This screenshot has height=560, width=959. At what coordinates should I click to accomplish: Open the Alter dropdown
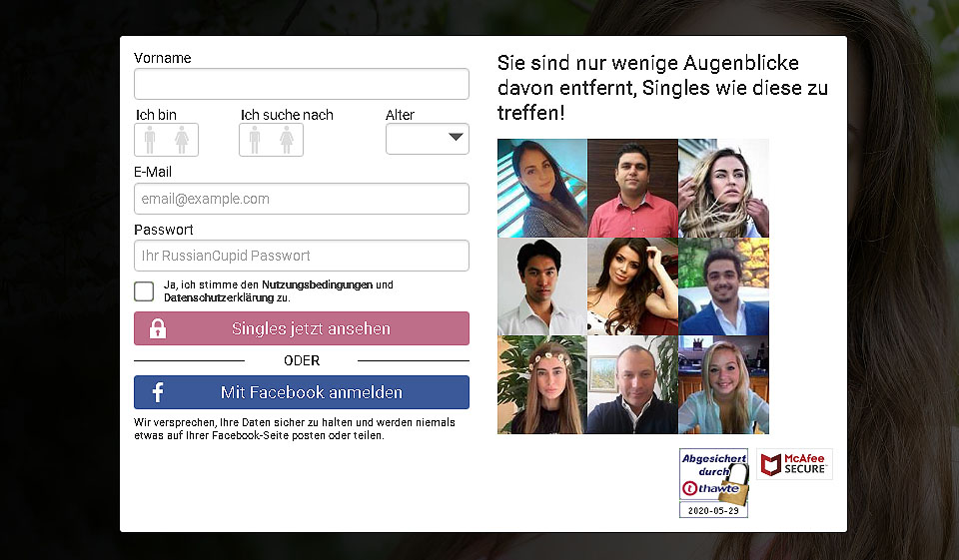click(428, 139)
